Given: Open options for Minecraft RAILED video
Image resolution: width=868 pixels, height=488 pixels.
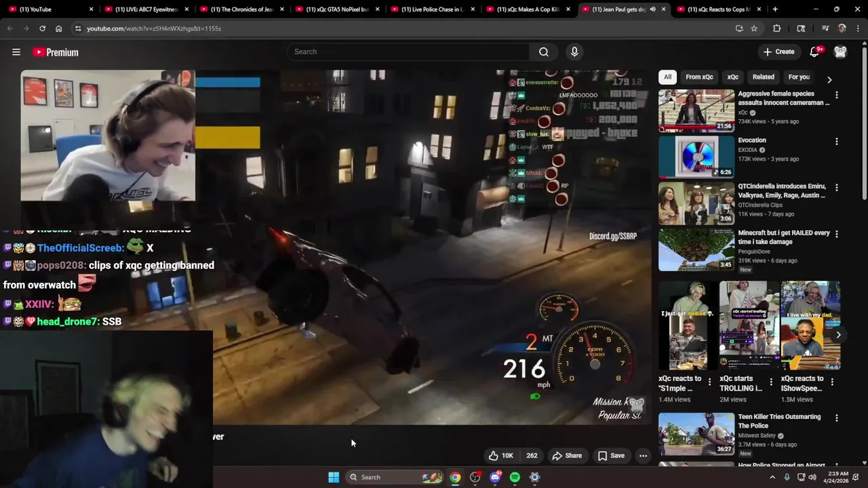Looking at the screenshot, I should click(836, 234).
